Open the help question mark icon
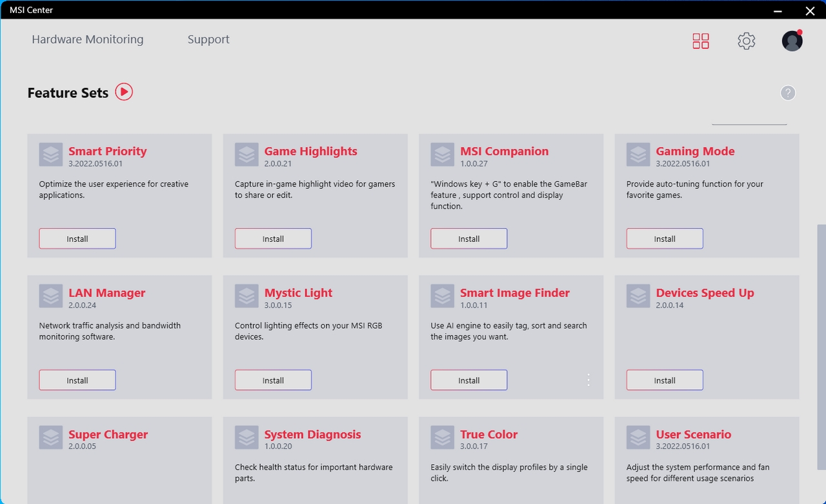 point(788,93)
